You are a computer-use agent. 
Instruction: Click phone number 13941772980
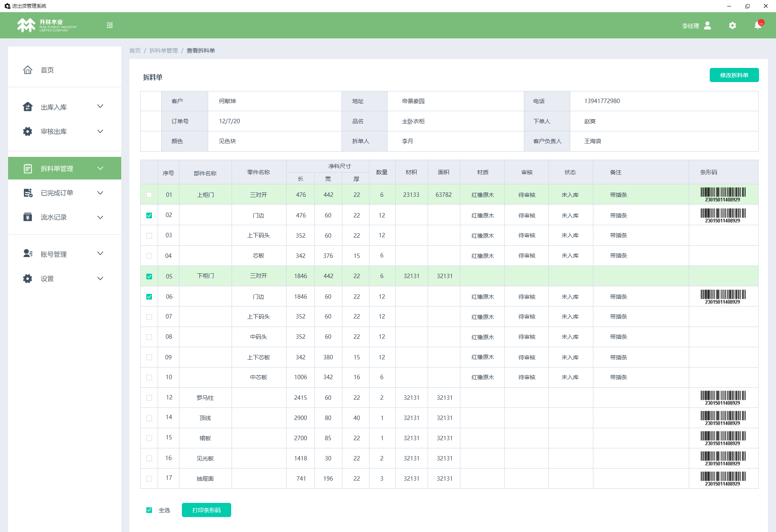pyautogui.click(x=602, y=101)
